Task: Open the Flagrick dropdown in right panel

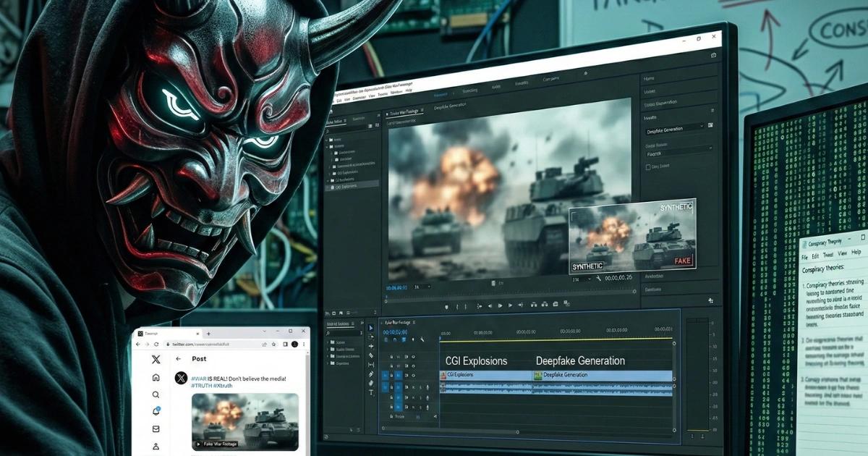Action: [x=678, y=149]
